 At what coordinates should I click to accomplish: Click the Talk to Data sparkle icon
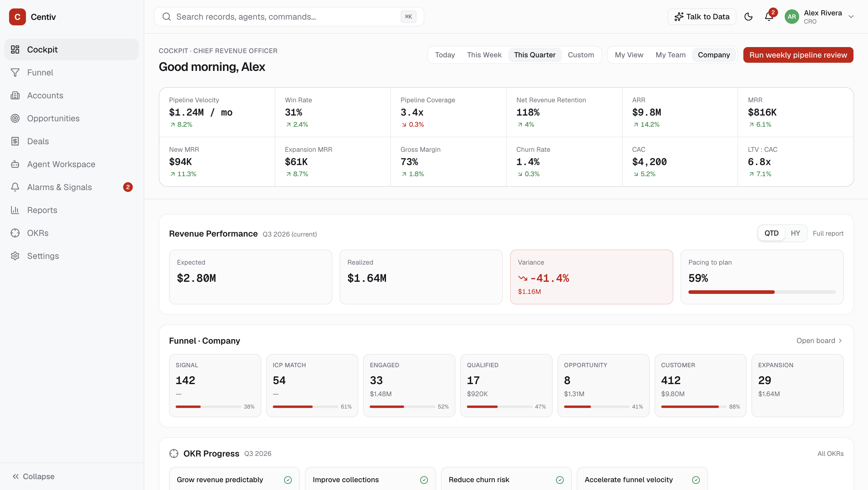[679, 17]
